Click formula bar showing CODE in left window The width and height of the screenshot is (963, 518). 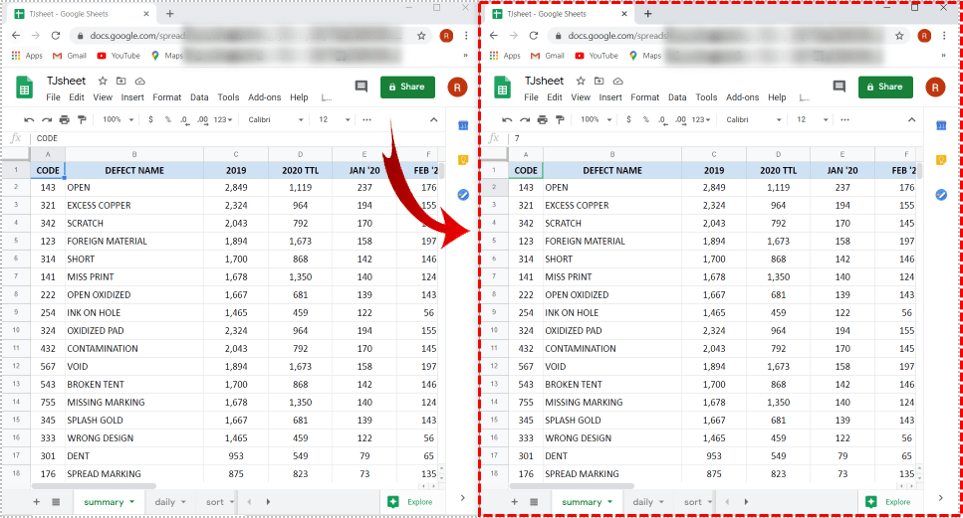pos(200,138)
